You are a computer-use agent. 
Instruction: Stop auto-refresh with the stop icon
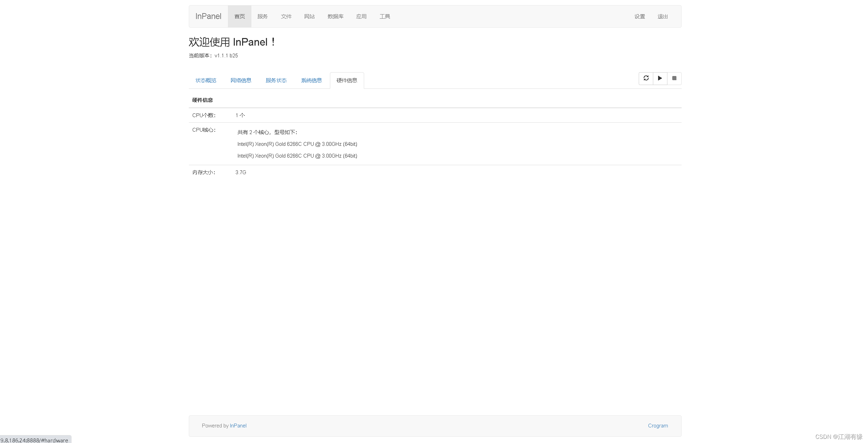coord(674,78)
